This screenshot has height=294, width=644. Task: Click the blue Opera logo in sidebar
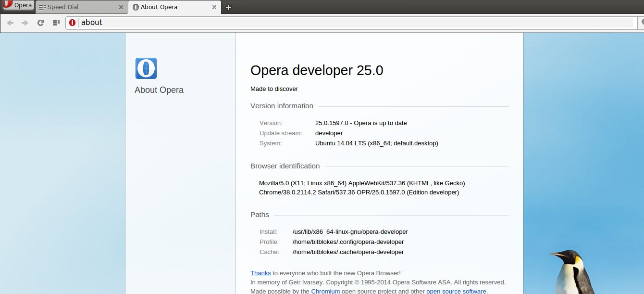pyautogui.click(x=146, y=68)
